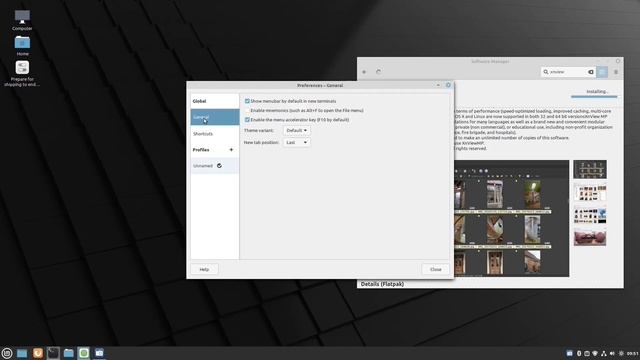Open the Files folder icon in the taskbar

click(x=69, y=353)
